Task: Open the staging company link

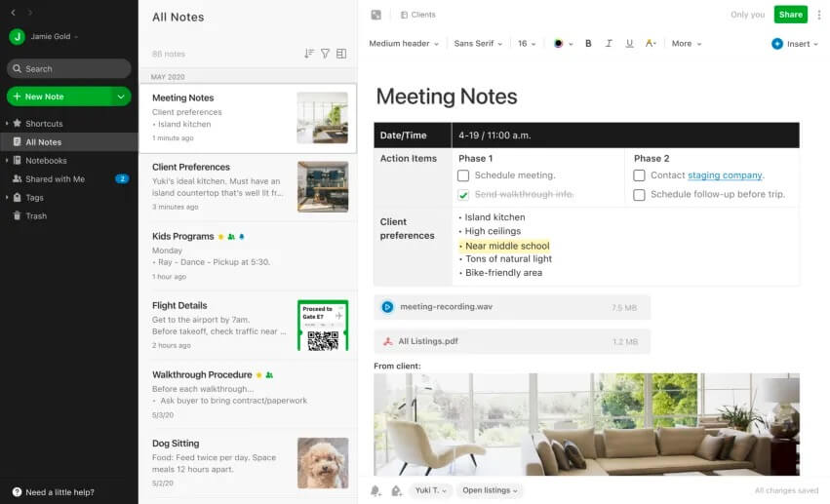Action: tap(725, 175)
